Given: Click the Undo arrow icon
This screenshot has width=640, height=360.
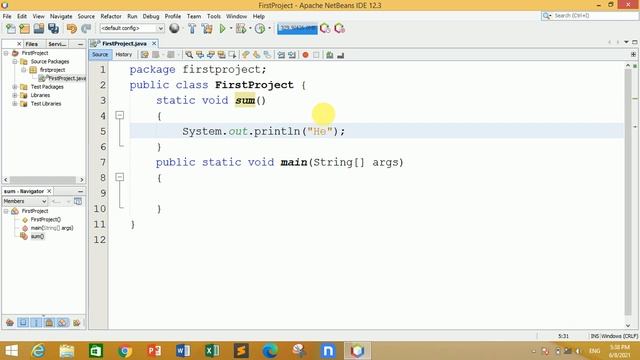Looking at the screenshot, I should (x=72, y=29).
